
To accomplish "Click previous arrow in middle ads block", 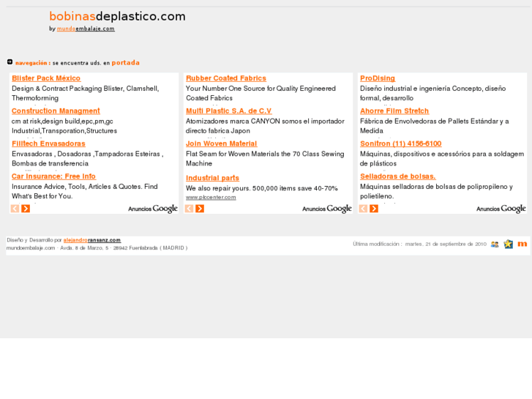I will (x=189, y=209).
